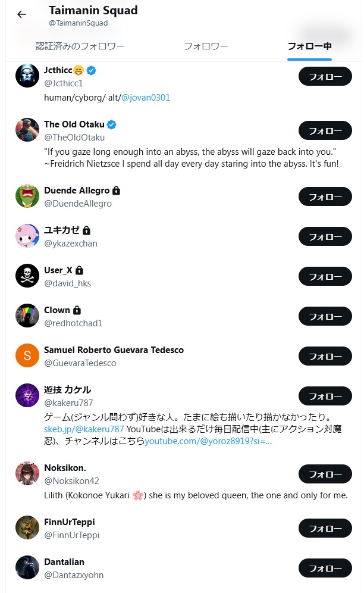
Task: Open the youtube.com/@yoroz8919 link
Action: tap(208, 442)
